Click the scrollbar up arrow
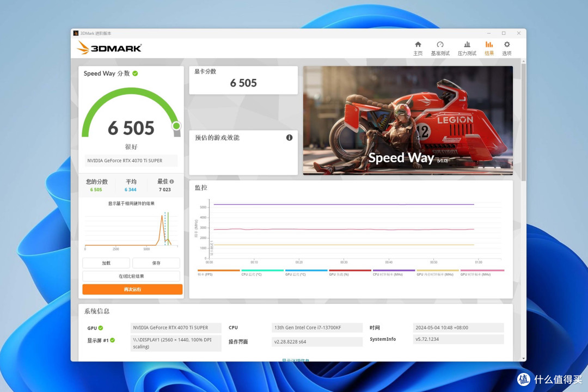The height and width of the screenshot is (392, 588). [x=524, y=61]
